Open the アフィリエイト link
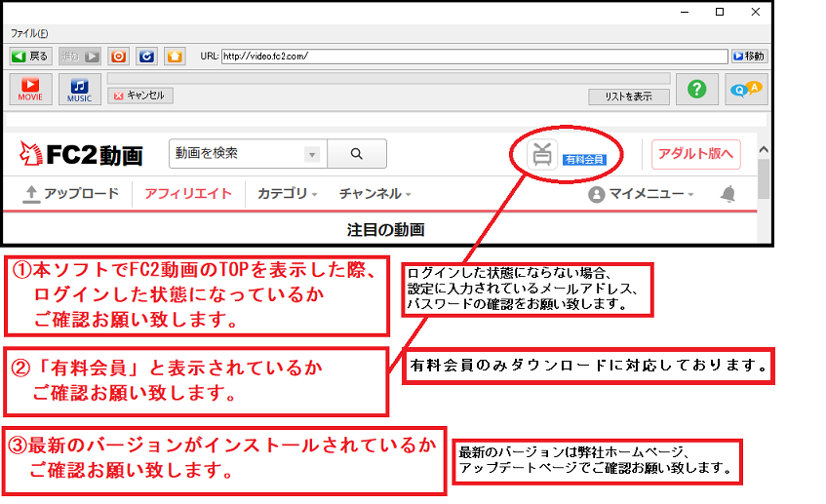826x504 pixels. (188, 194)
